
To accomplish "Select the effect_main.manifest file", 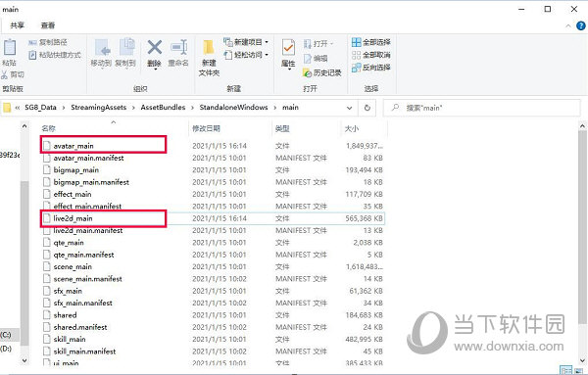I will tap(87, 207).
